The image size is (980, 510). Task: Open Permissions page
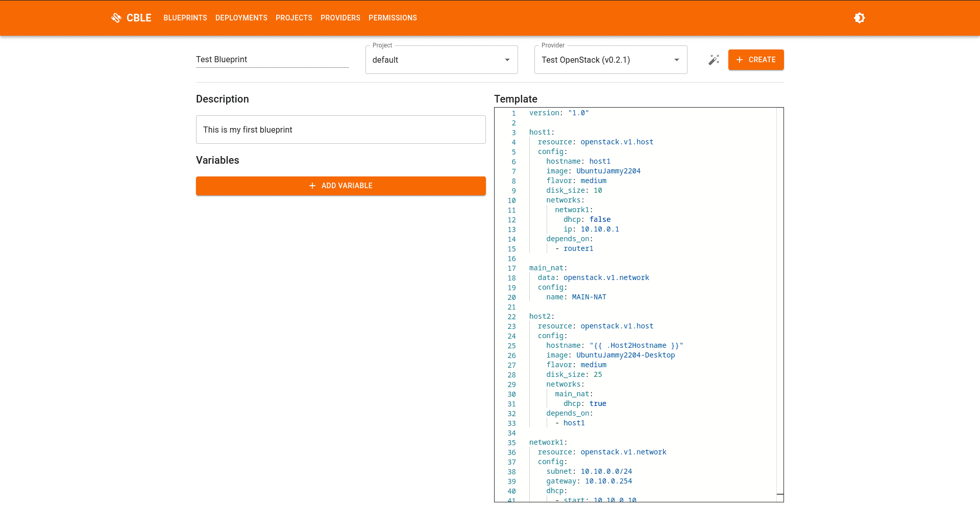(x=393, y=18)
